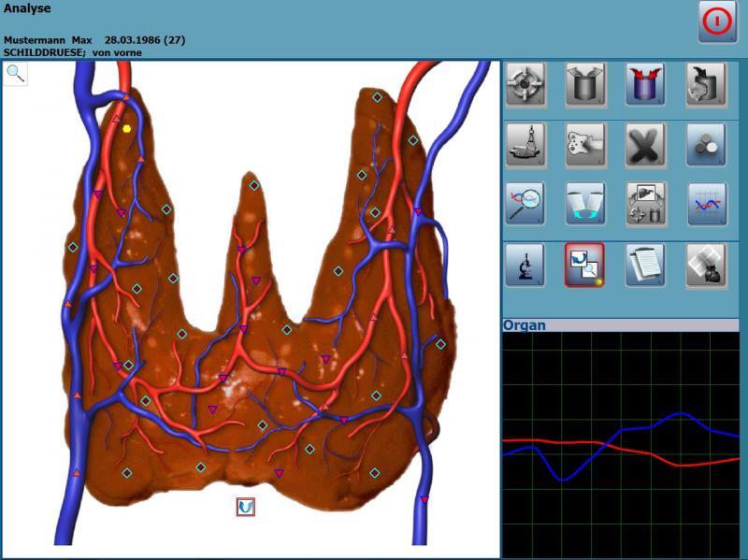Click the cylinder with puzzle piece icon
Image resolution: width=748 pixels, height=560 pixels.
click(706, 85)
